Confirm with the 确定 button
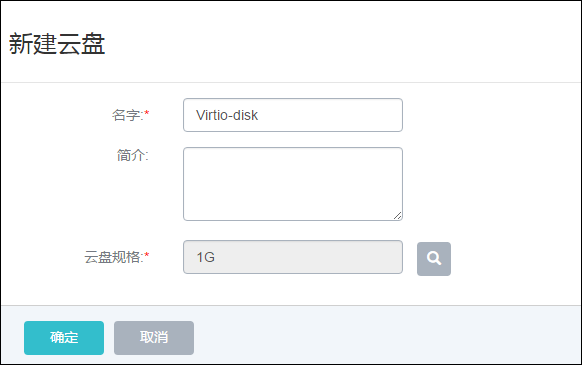 [64, 338]
